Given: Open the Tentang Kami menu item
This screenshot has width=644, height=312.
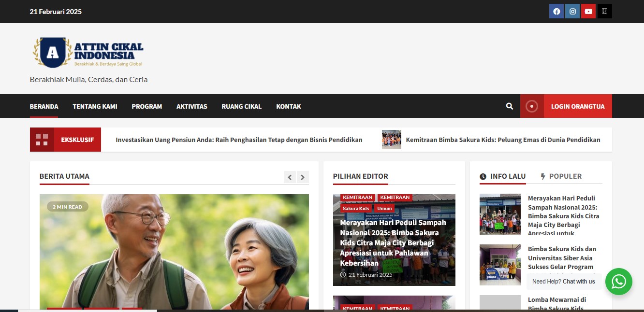Looking at the screenshot, I should click(95, 106).
